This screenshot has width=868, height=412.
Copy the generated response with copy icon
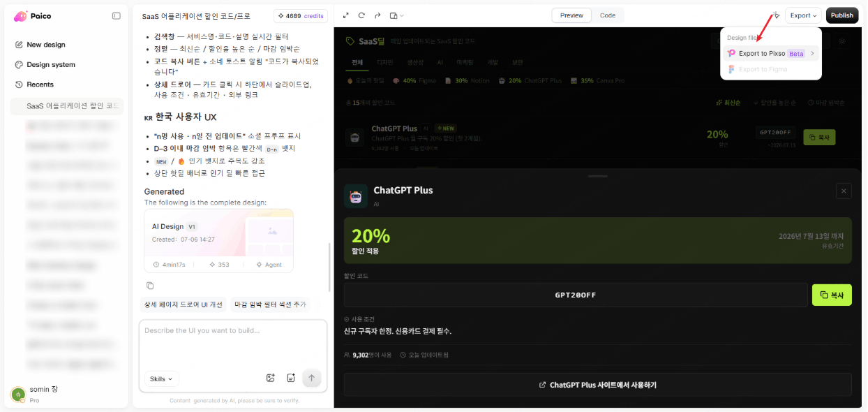point(149,286)
